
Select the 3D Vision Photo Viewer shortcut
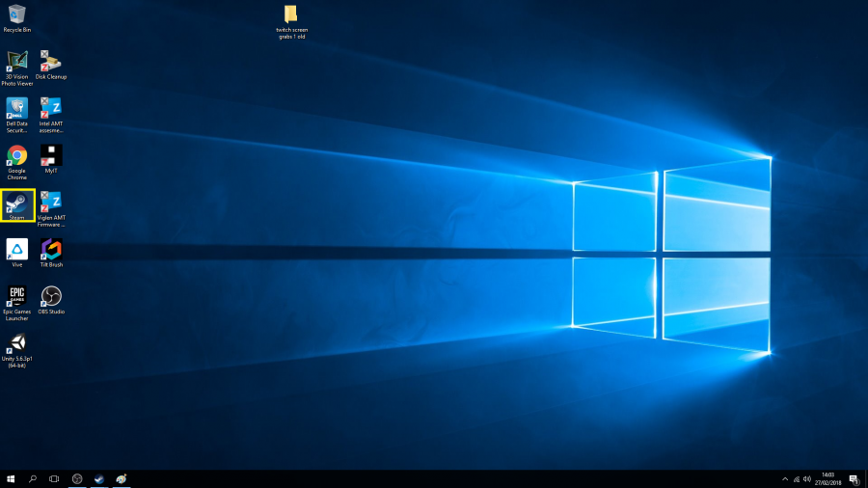(x=16, y=68)
